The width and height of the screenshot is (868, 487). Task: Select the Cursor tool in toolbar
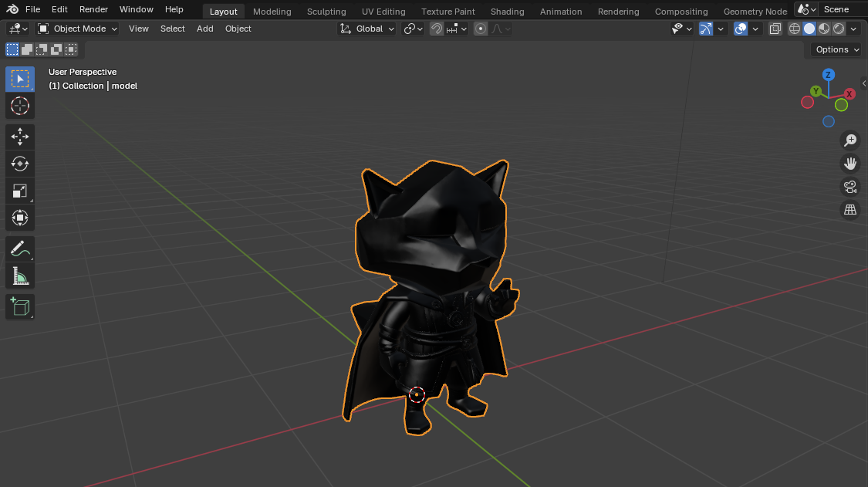pos(20,106)
